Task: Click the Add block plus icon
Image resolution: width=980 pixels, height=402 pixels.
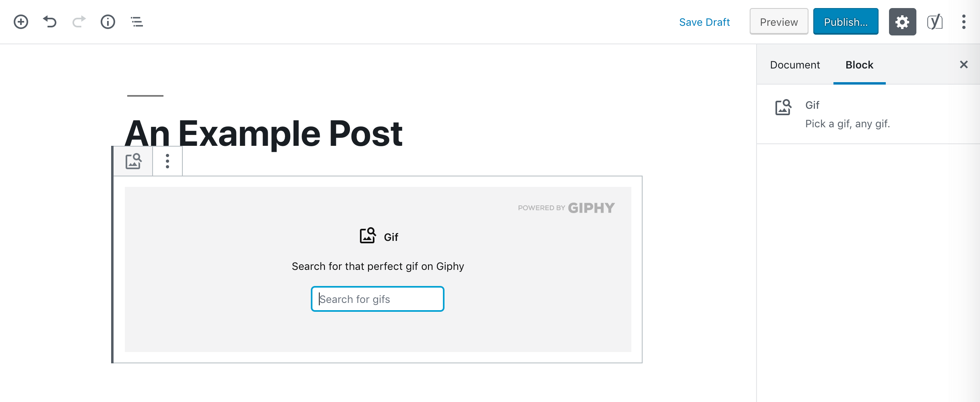Action: click(21, 22)
